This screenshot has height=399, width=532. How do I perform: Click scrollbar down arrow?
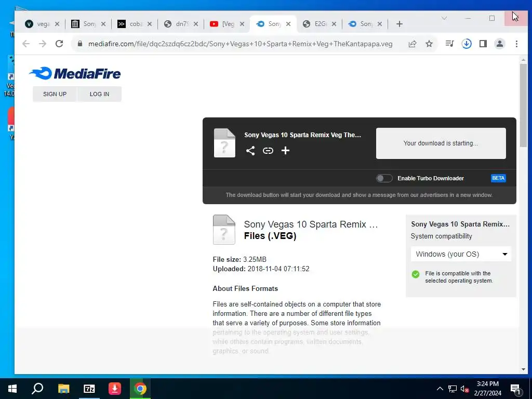[x=523, y=369]
